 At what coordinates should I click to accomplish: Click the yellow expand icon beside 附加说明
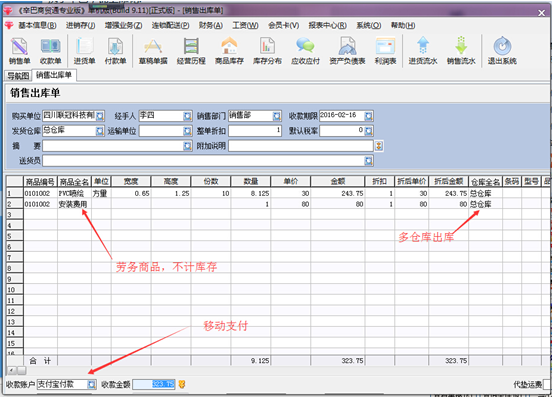click(x=379, y=146)
